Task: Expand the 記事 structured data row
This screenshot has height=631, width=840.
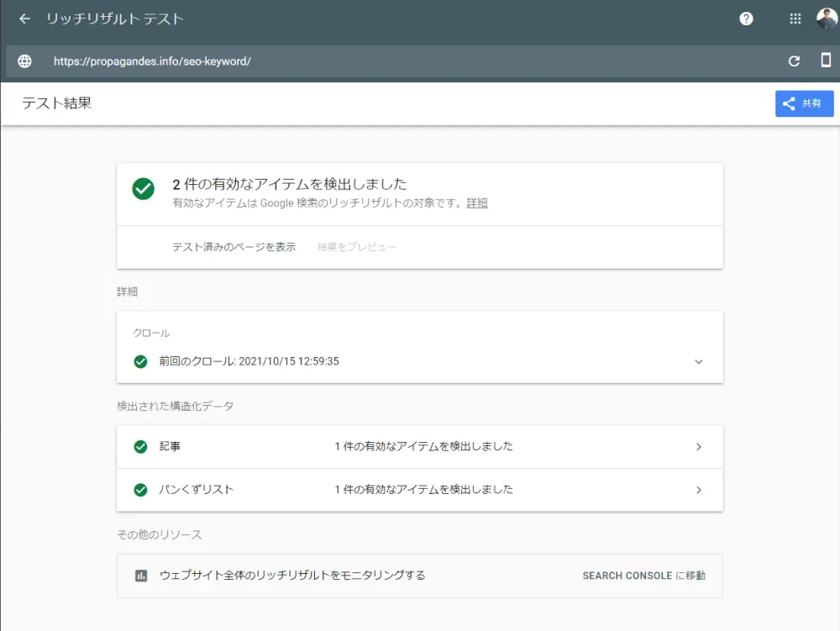Action: click(698, 446)
